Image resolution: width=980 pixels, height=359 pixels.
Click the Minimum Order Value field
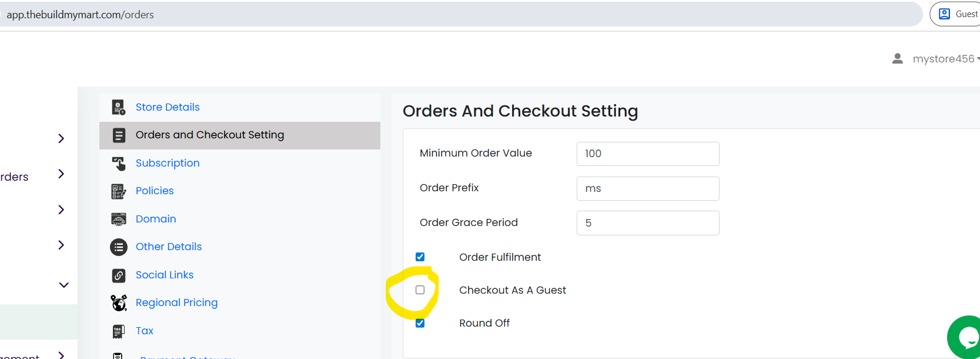648,154
